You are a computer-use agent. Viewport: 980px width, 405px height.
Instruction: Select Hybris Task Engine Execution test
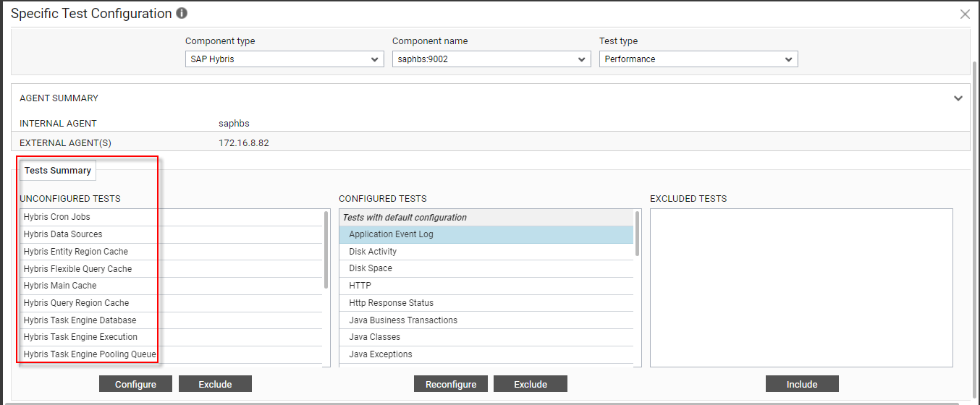point(171,337)
